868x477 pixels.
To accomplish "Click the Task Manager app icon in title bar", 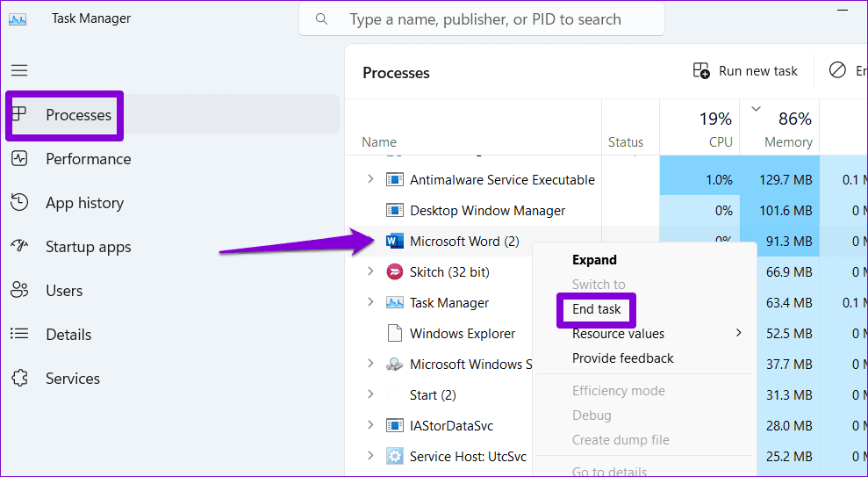I will click(18, 18).
